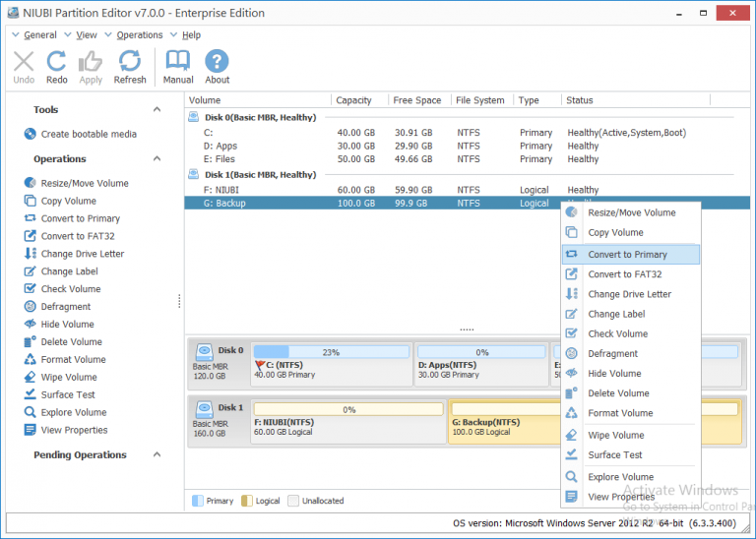Click the Volume column header
The image size is (756, 539).
[258, 100]
